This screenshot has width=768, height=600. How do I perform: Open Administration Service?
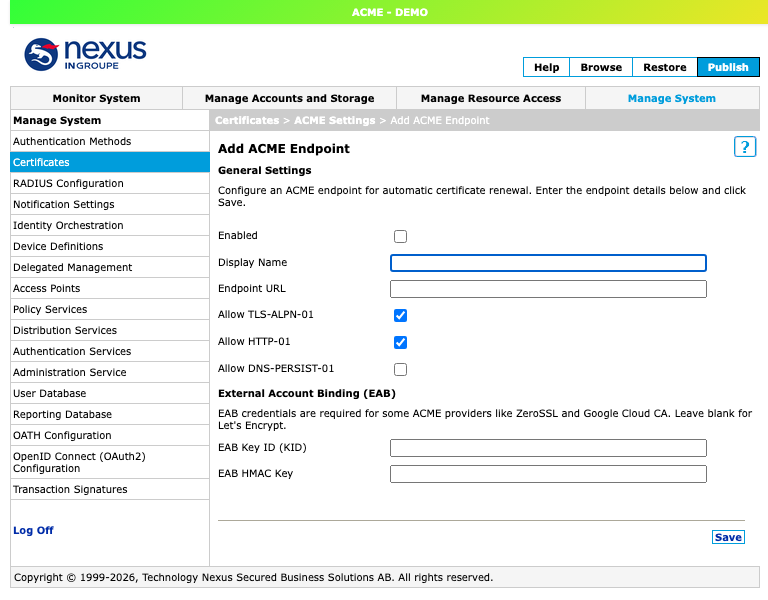click(110, 373)
